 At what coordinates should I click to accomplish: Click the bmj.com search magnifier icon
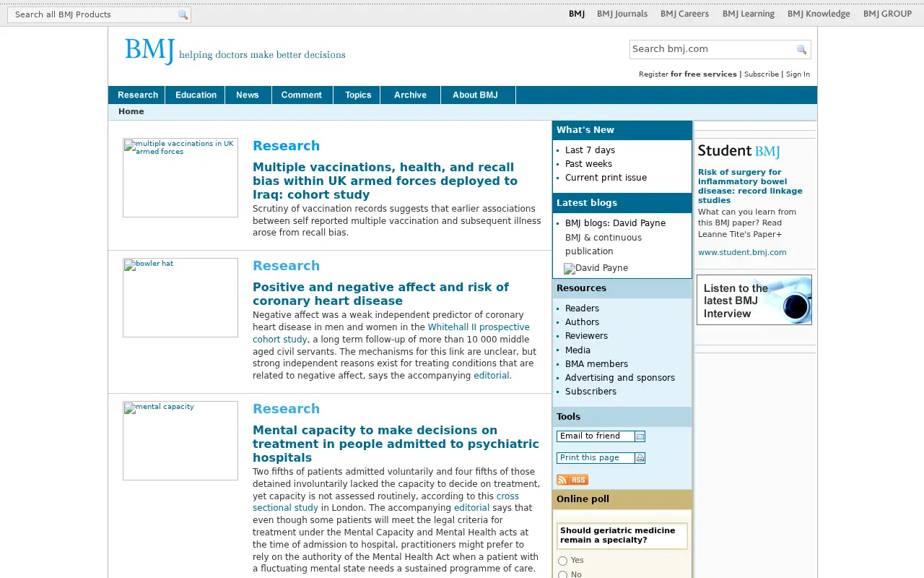coord(801,49)
